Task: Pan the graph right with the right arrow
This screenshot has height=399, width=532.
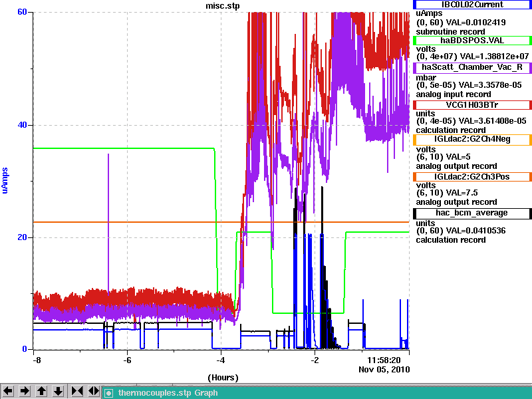Action: tap(25, 391)
